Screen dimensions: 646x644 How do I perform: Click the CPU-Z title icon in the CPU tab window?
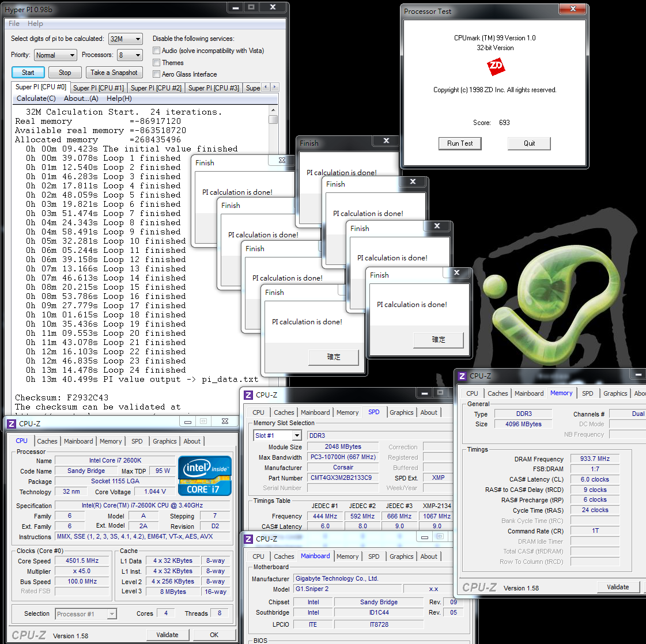click(12, 424)
